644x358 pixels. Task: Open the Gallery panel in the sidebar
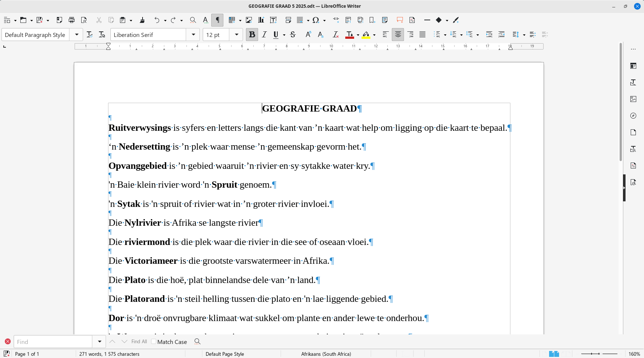click(633, 99)
